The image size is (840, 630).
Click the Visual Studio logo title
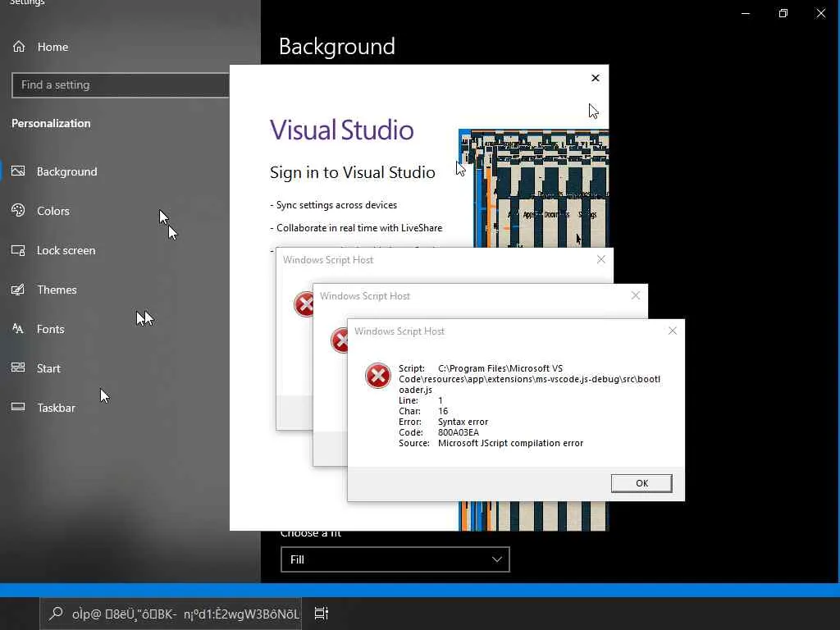(x=342, y=130)
